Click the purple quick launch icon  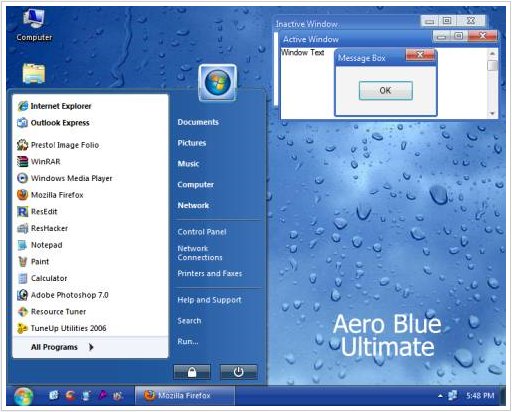coord(102,396)
